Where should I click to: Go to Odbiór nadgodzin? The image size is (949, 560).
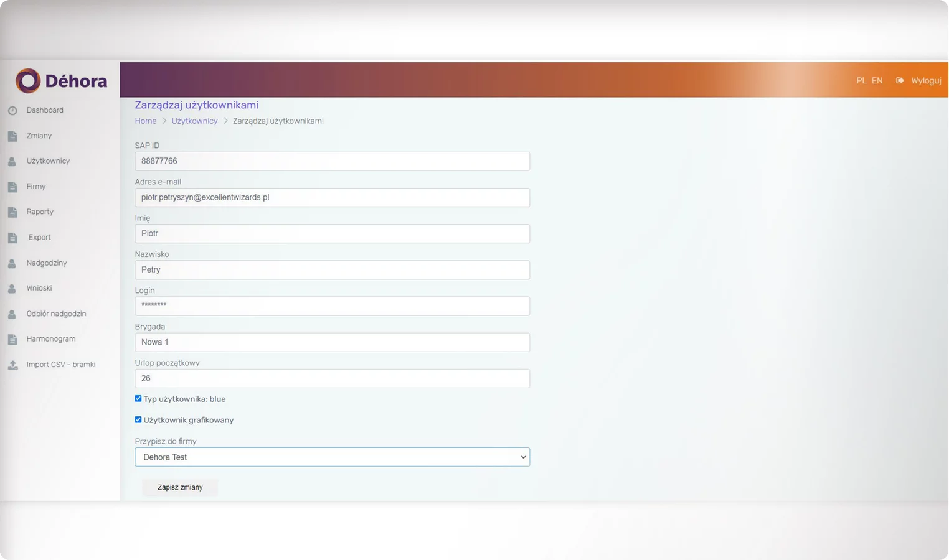click(57, 314)
